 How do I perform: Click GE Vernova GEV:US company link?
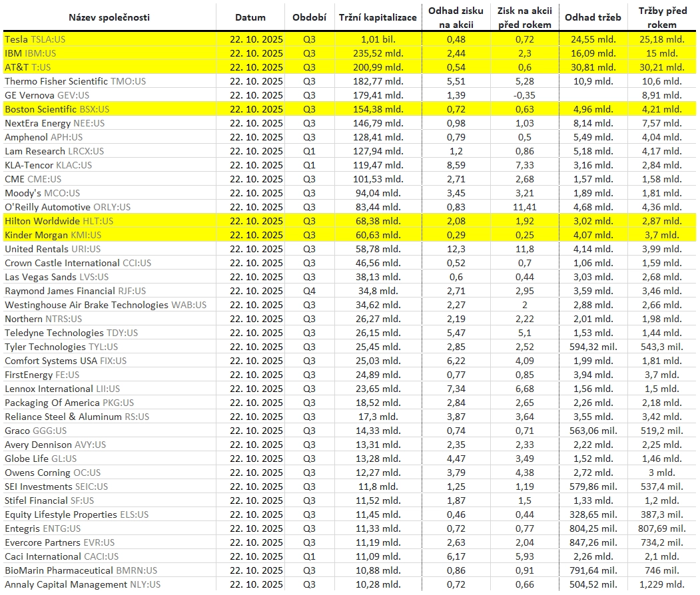pos(47,95)
